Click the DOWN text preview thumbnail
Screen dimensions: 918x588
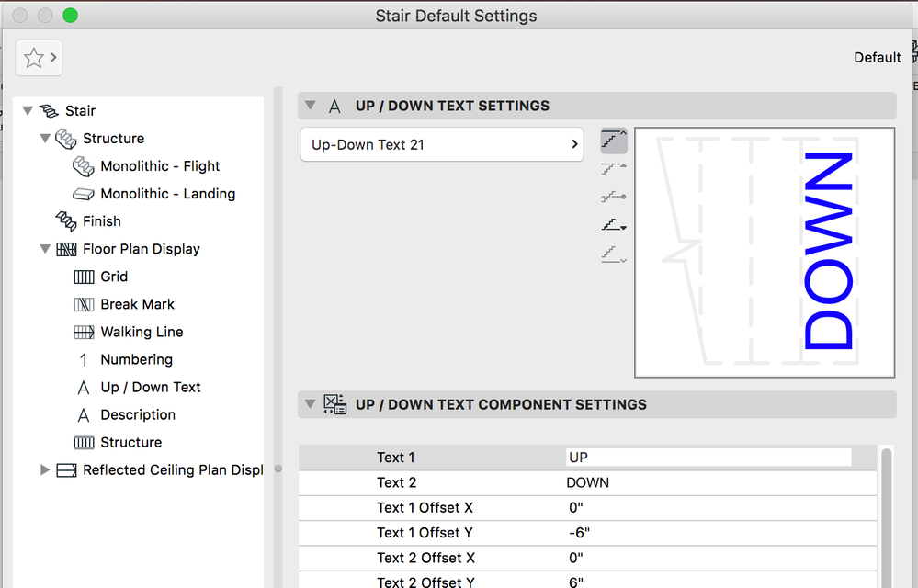tap(764, 252)
